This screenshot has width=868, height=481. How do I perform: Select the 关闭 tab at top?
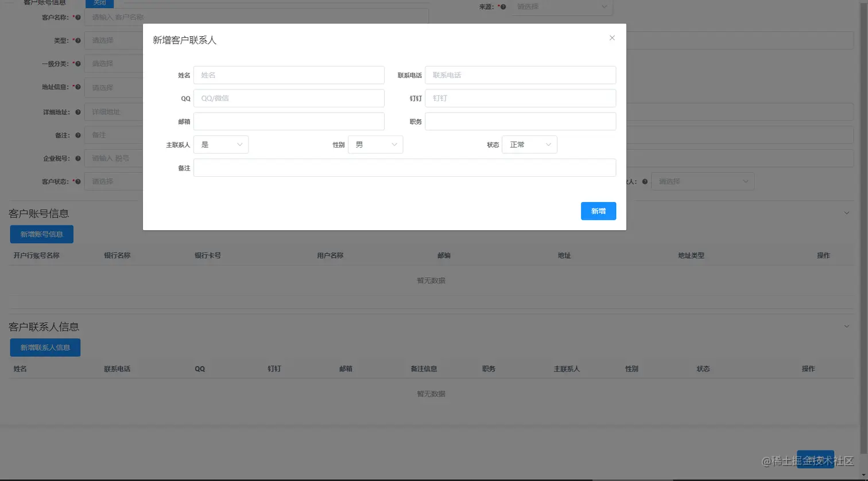99,3
